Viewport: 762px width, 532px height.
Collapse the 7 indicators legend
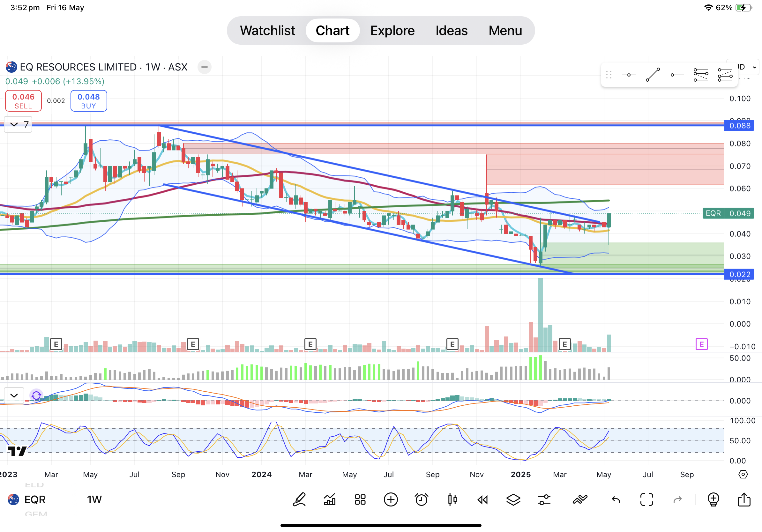coord(18,124)
